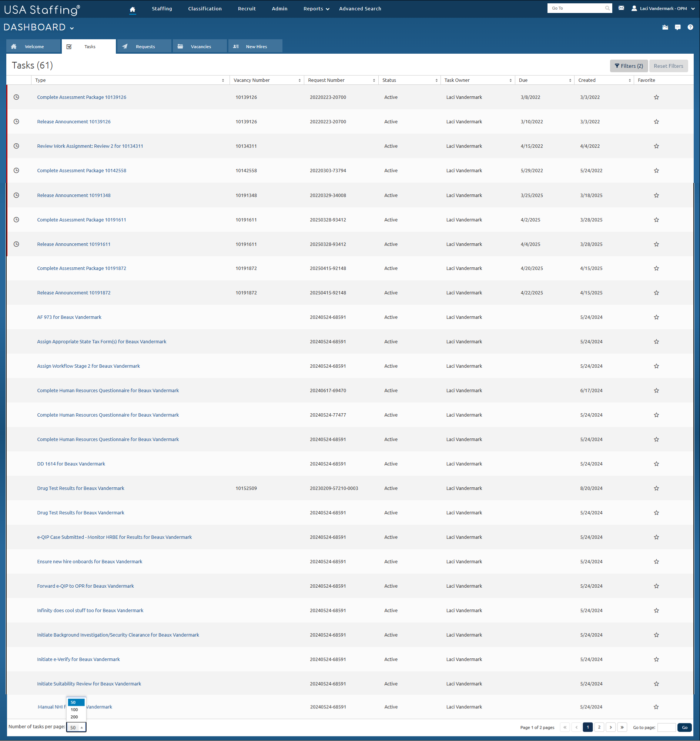
Task: Favorite the Initiate e-Verify task
Action: pos(656,660)
